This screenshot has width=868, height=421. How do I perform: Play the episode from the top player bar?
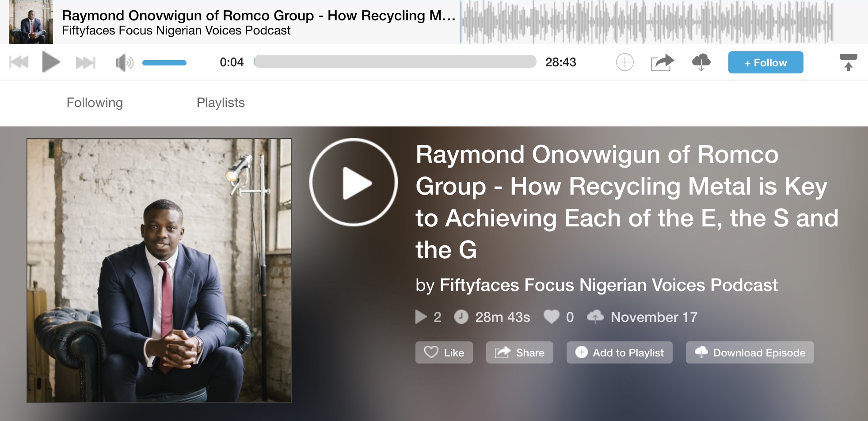[x=51, y=62]
